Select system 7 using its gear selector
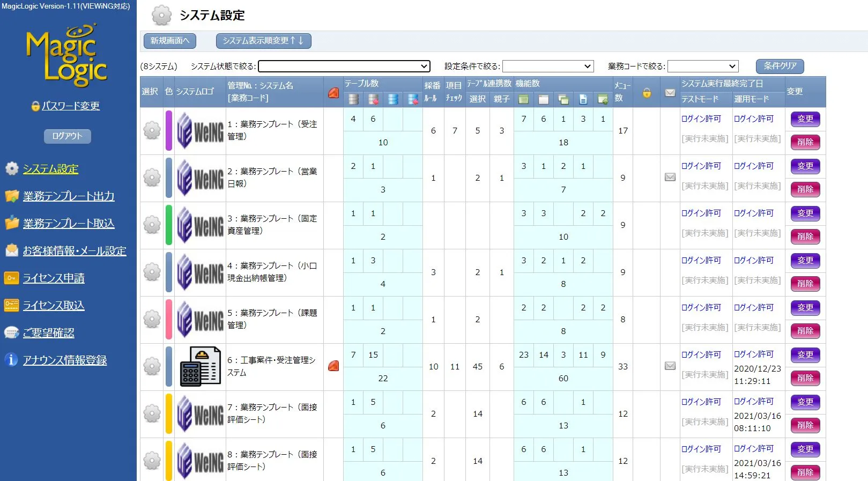Viewport: 868px width, 481px height. click(152, 413)
